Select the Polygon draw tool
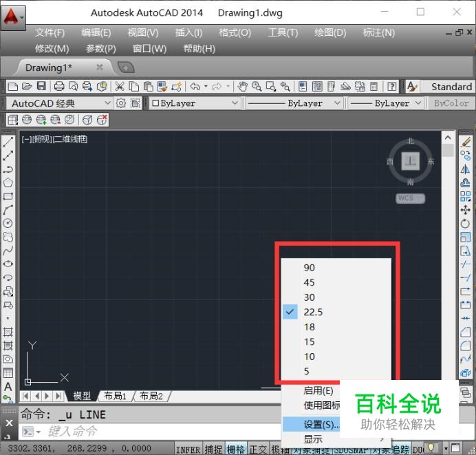Image resolution: width=476 pixels, height=455 pixels. point(8,182)
